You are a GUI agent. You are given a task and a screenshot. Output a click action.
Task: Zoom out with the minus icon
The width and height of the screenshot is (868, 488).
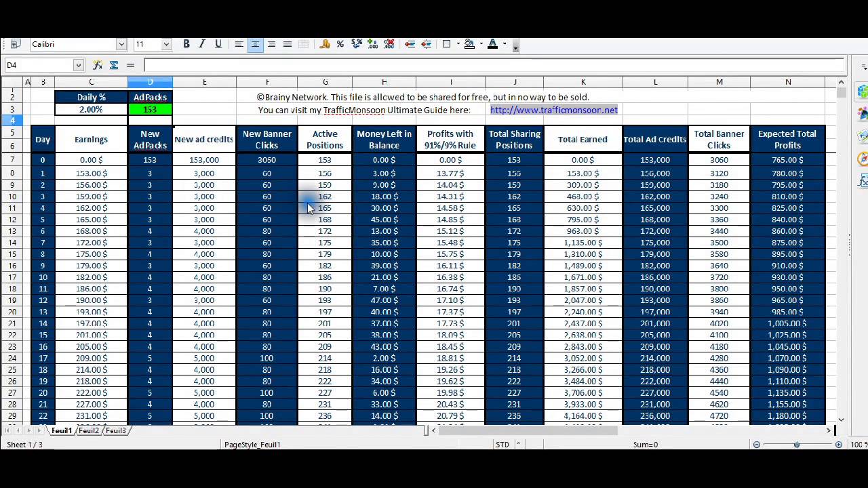coord(757,445)
